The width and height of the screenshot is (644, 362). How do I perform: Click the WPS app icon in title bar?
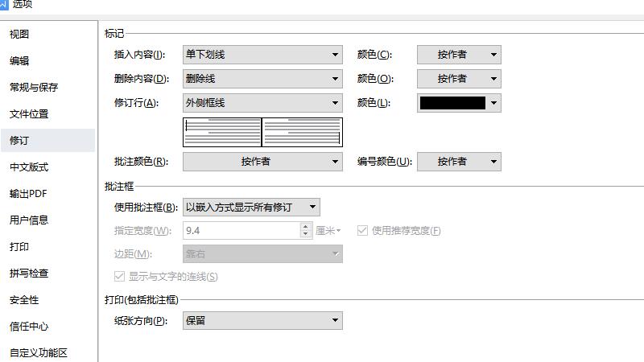click(x=3, y=4)
